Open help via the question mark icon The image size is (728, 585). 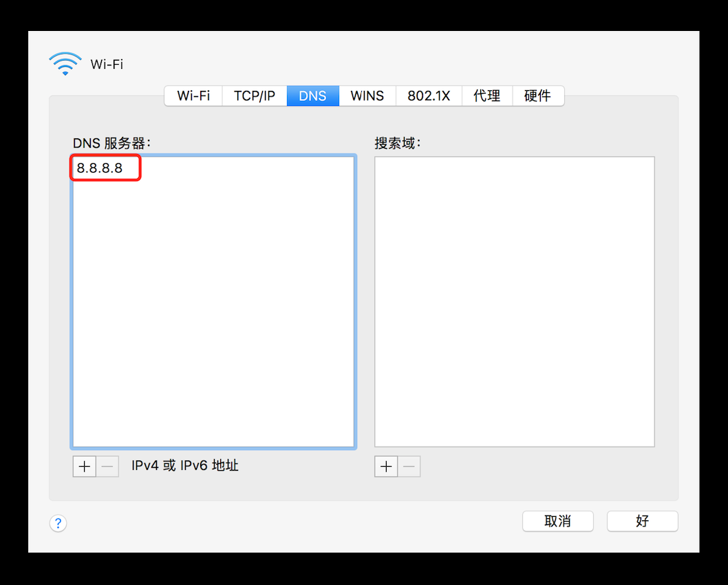[58, 523]
